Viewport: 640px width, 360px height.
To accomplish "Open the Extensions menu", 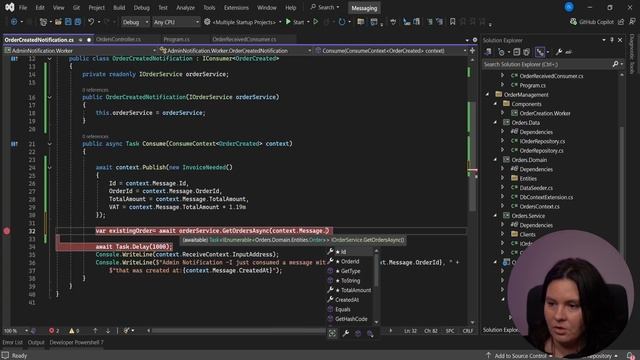I will (236, 7).
